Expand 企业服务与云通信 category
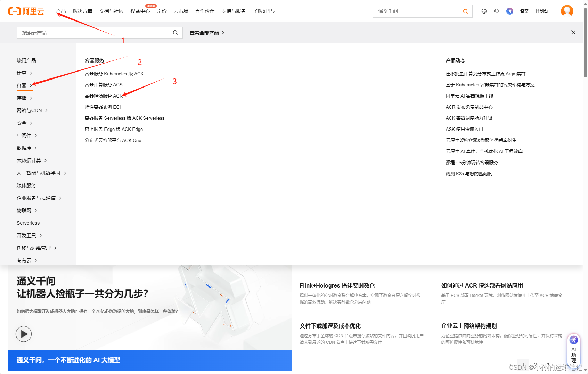The width and height of the screenshot is (588, 374). (x=39, y=198)
